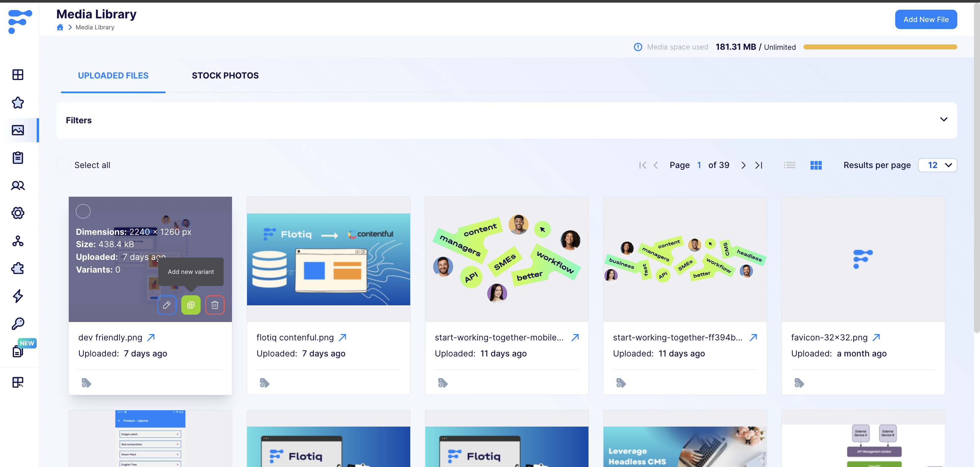Add tag to flotiq contenful.png card

coord(264,383)
